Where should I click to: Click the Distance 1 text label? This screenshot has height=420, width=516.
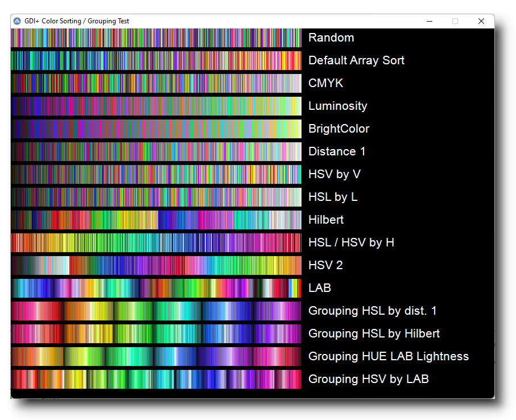[x=337, y=151]
